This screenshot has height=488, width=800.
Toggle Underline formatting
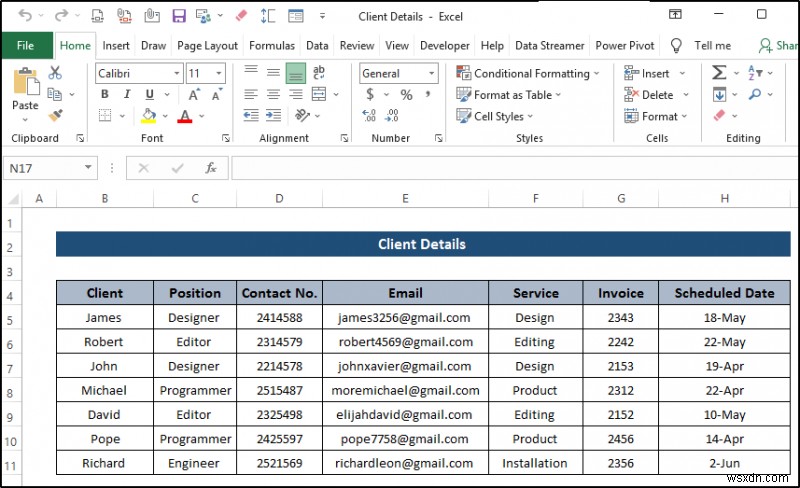point(149,94)
